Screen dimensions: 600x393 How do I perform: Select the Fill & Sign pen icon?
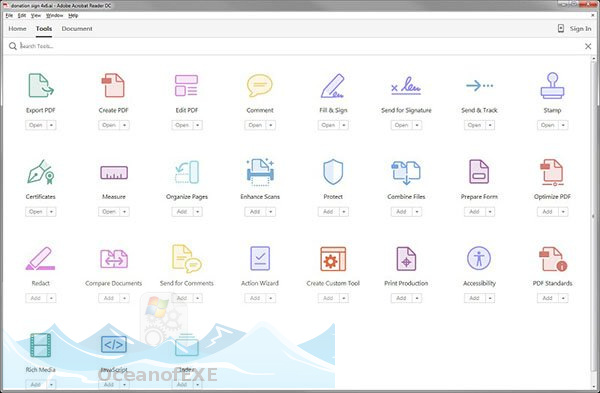point(333,86)
